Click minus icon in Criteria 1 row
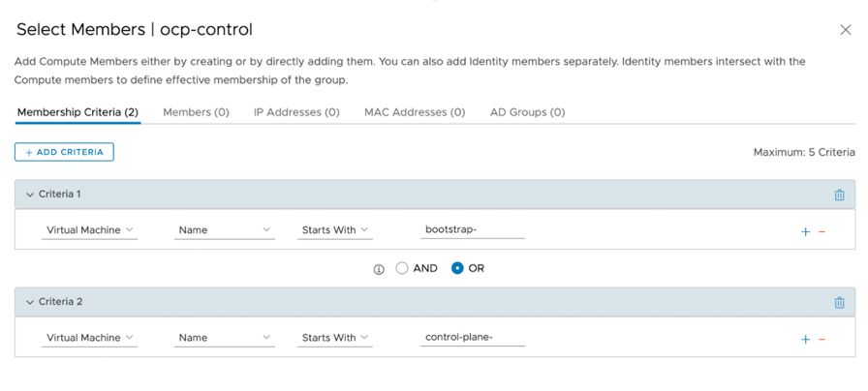The image size is (868, 391). 822,231
